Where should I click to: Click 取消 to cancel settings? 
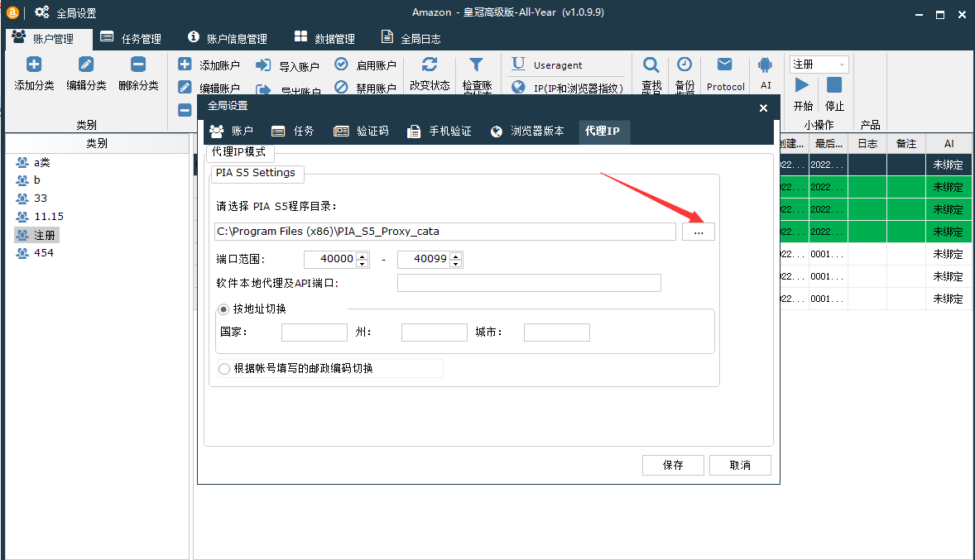pyautogui.click(x=741, y=466)
